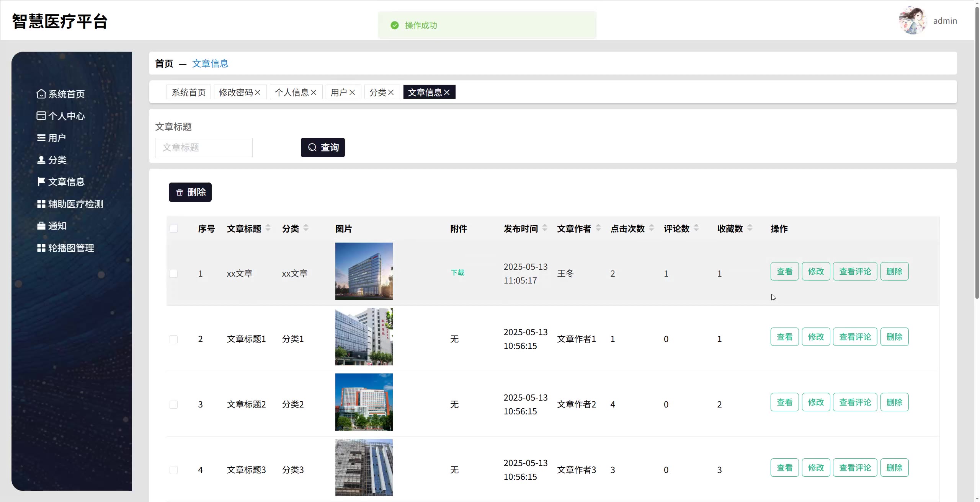Click the grid icon beside 辅助医疗检测
The width and height of the screenshot is (980, 502).
pos(41,204)
